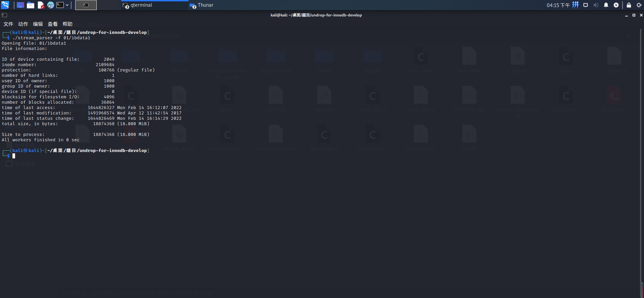Click the volume speaker tray icon
Screen dimensions: 644x298
tap(596, 5)
